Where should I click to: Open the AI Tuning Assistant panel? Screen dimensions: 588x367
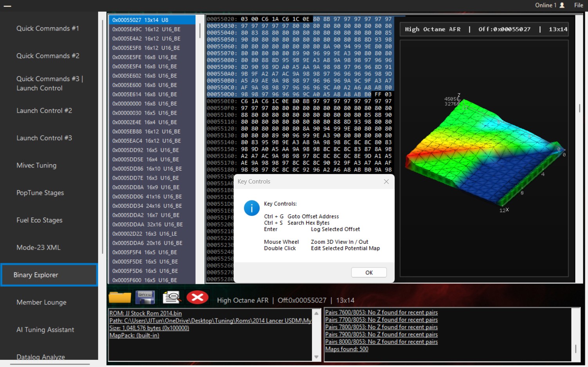[45, 329]
